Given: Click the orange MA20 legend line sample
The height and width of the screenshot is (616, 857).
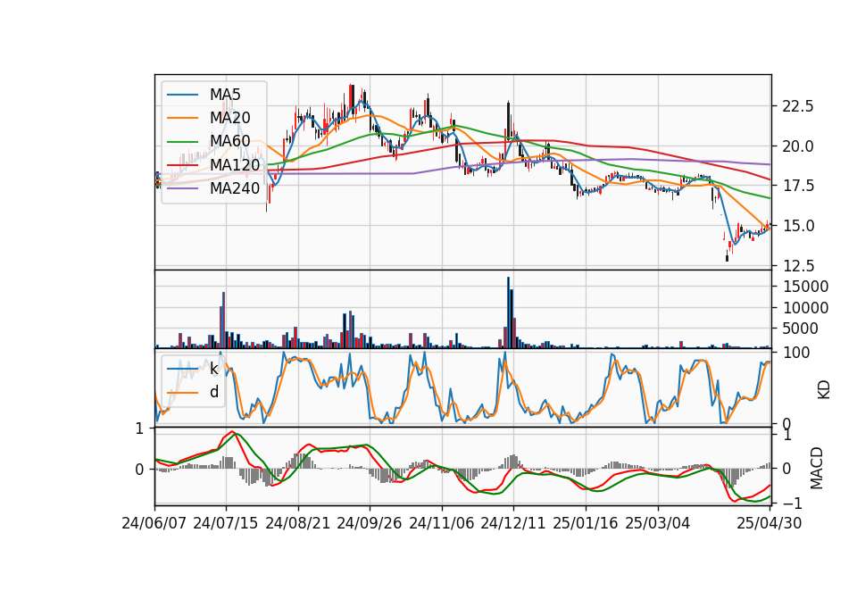Looking at the screenshot, I should pos(182,118).
